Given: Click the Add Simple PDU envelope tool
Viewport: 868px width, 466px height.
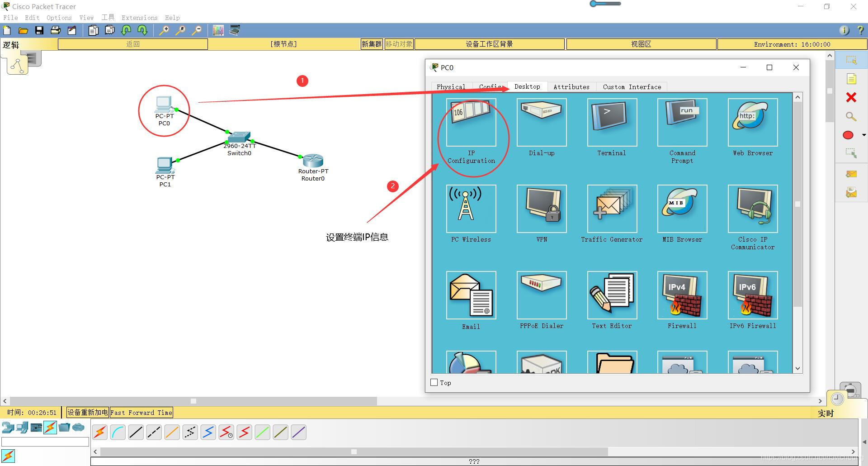Looking at the screenshot, I should (x=851, y=174).
